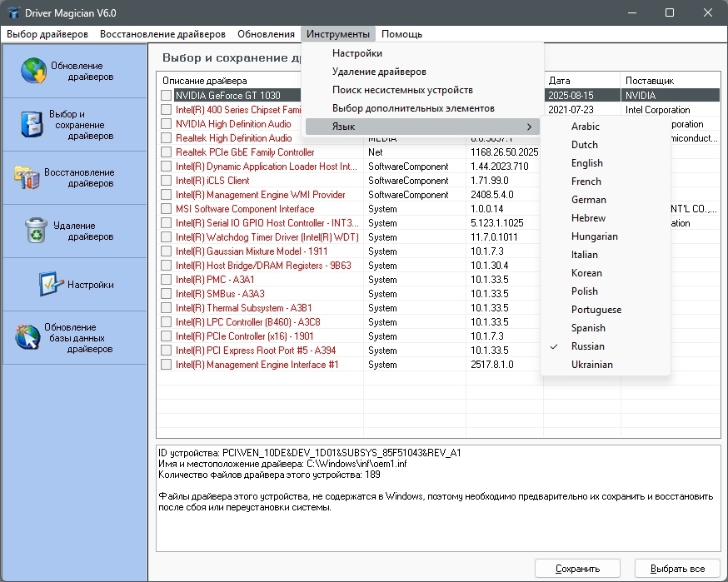
Task: Click version 1168.26.50.2025 cell
Action: (x=504, y=152)
